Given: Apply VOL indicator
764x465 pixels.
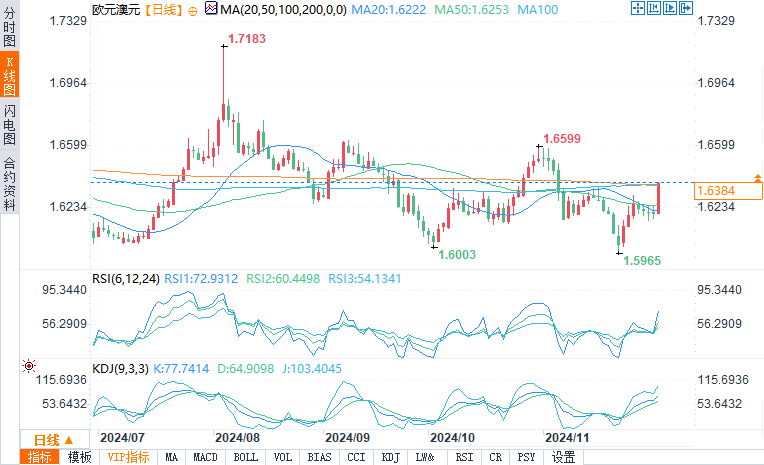Looking at the screenshot, I should pyautogui.click(x=283, y=457).
